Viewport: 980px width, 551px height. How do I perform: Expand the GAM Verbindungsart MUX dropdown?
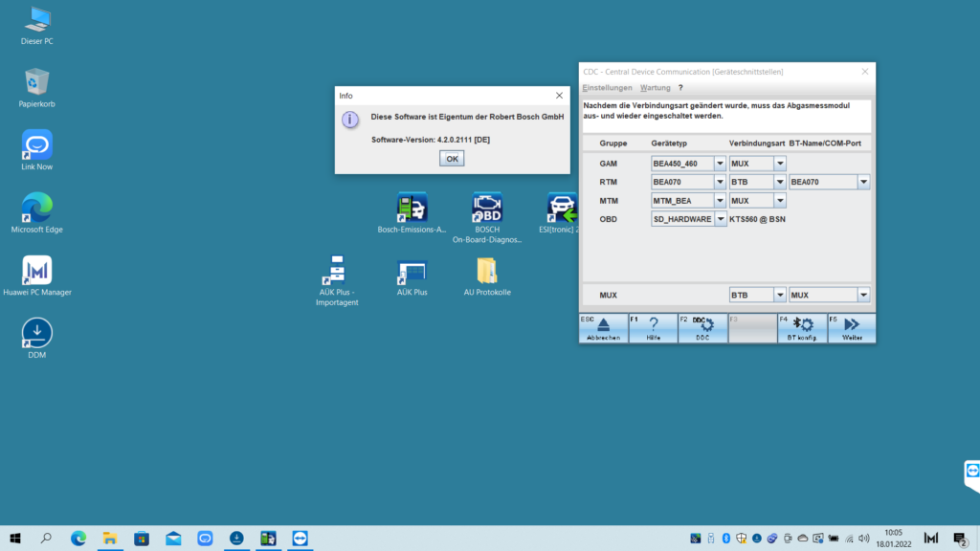point(779,164)
